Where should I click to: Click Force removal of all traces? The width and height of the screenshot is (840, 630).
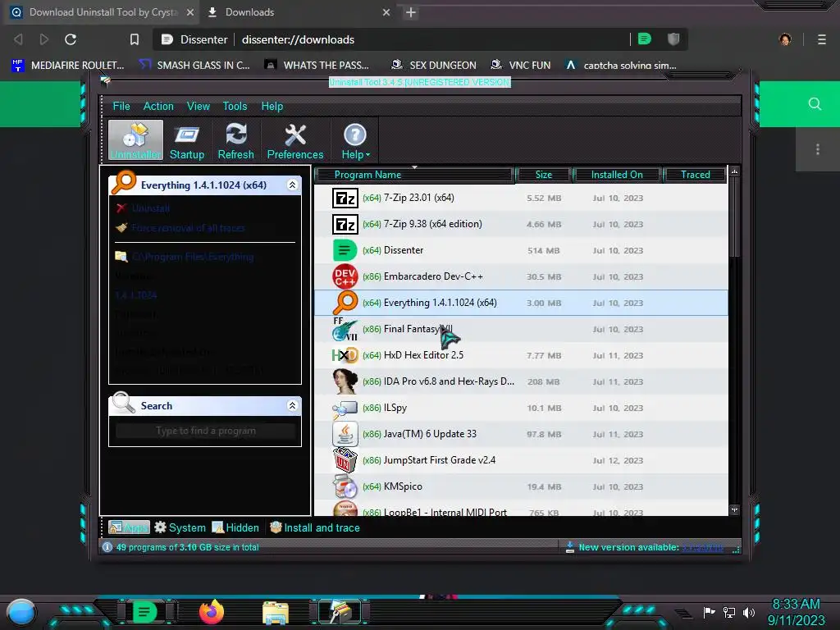tap(188, 228)
